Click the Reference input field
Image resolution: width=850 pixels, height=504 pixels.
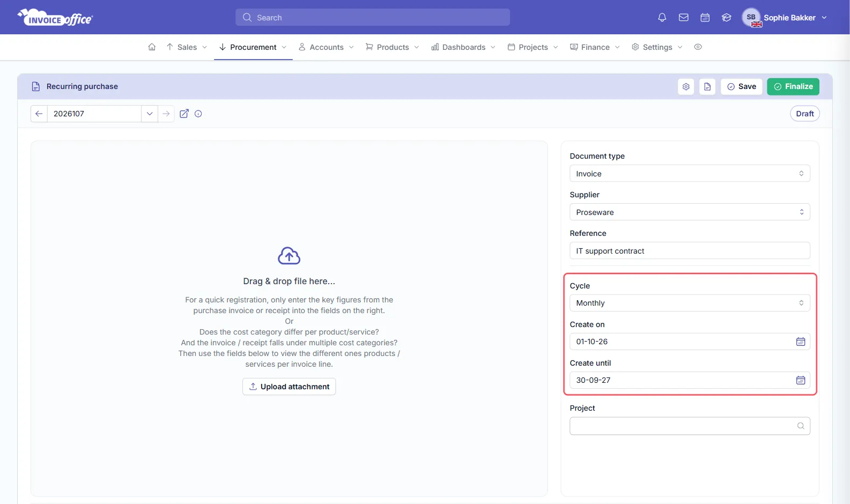point(690,251)
